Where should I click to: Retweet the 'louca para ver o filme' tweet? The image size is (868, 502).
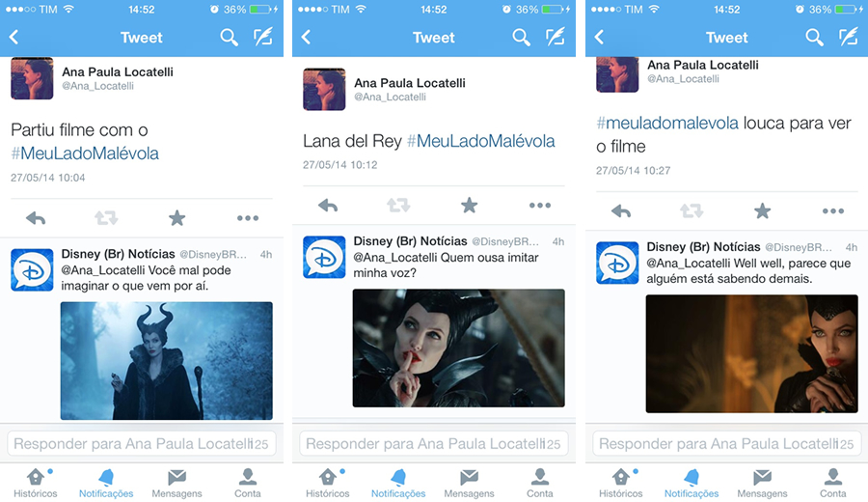692,210
